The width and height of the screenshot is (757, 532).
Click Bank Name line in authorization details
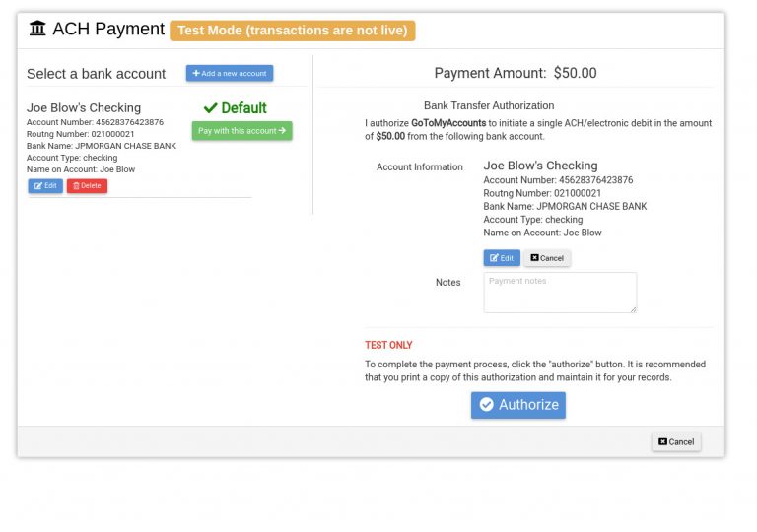[x=565, y=206]
